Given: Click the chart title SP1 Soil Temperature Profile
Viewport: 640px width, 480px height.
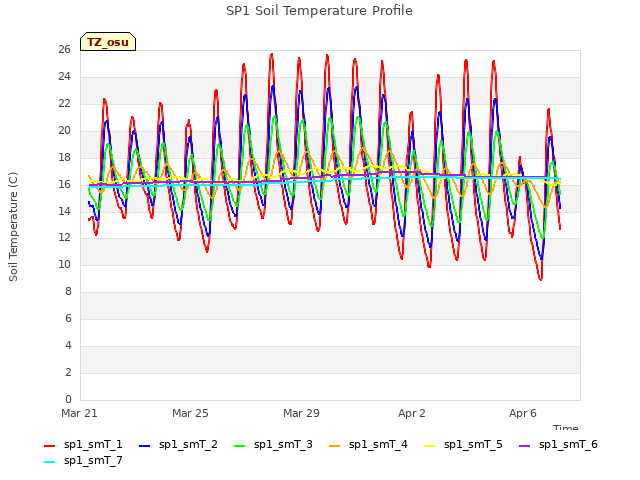Looking at the screenshot, I should (319, 11).
